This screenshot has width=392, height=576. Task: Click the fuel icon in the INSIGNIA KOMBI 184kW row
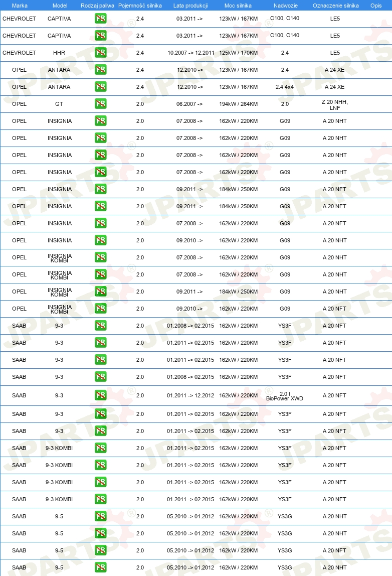(x=101, y=292)
